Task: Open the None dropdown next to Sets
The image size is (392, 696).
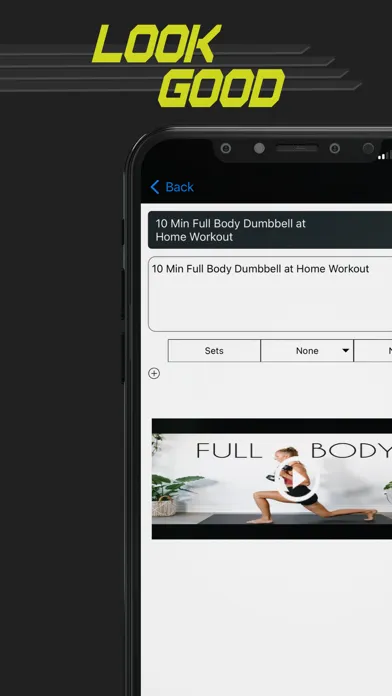Action: (307, 351)
